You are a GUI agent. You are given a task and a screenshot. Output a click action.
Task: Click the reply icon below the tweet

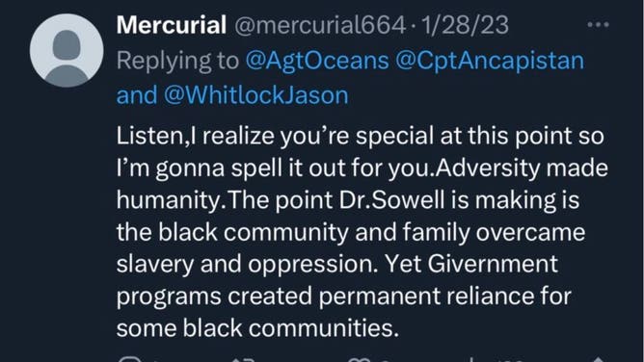tap(130, 359)
